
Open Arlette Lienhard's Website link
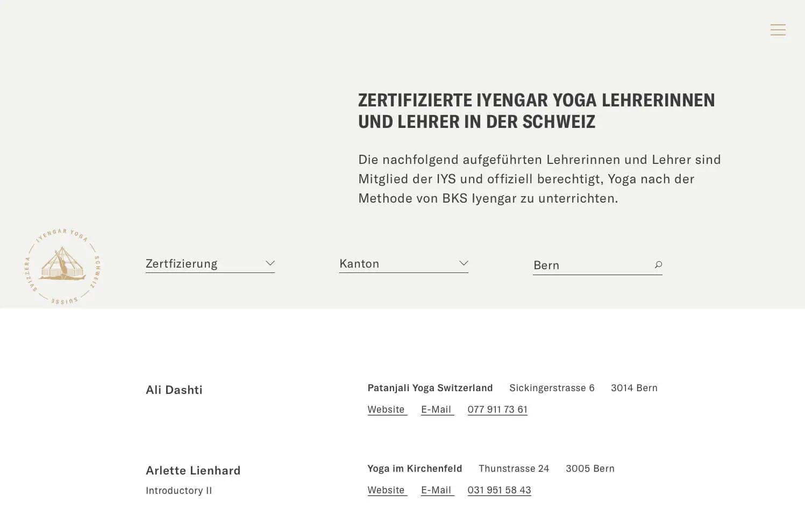tap(386, 490)
